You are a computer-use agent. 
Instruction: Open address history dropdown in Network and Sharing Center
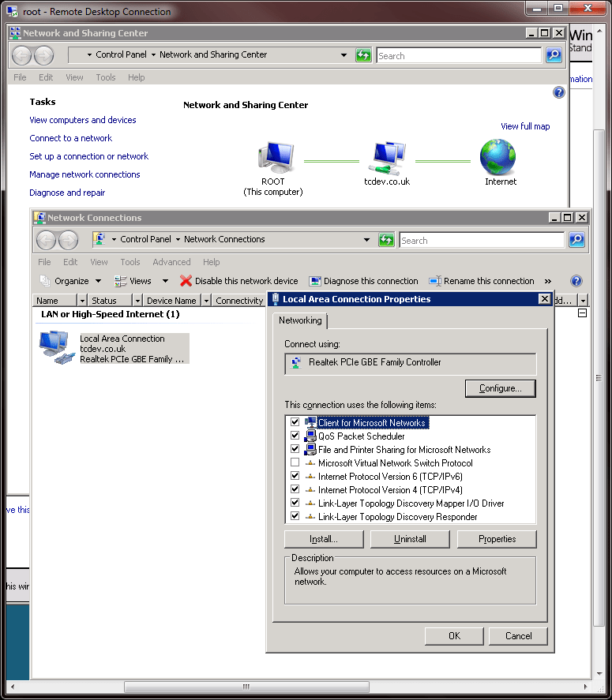pos(344,55)
